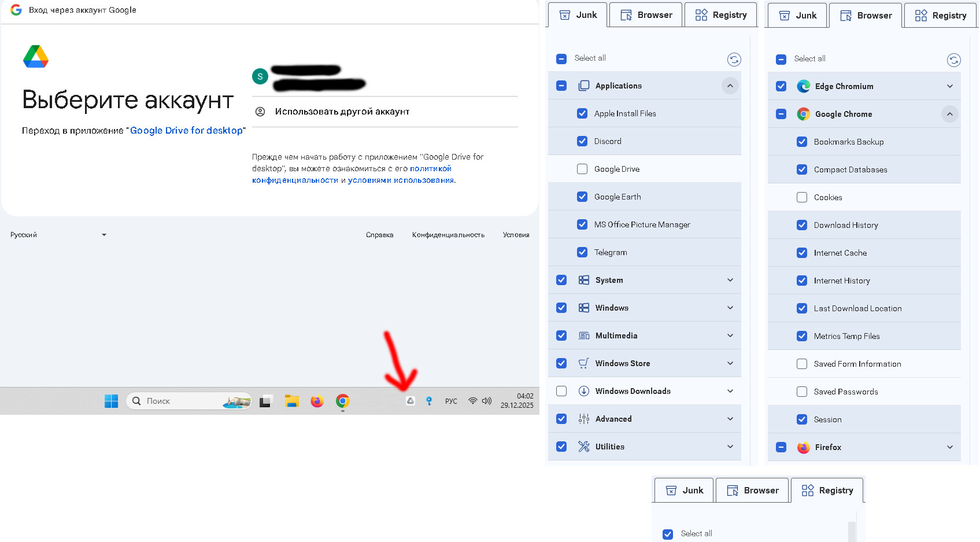Open Google Chrome from the taskbar
980x542 pixels.
point(343,401)
